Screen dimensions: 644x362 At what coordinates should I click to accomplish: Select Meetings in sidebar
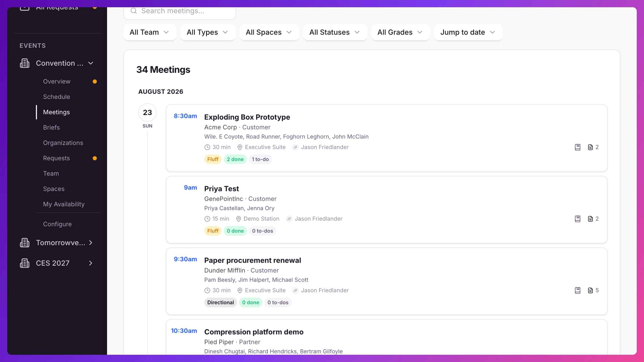[56, 112]
